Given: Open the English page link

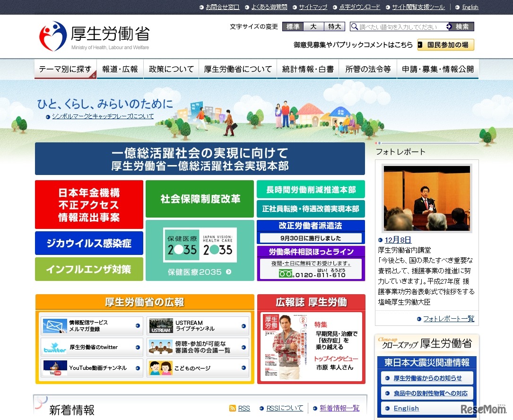Looking at the screenshot, I should (x=470, y=7).
